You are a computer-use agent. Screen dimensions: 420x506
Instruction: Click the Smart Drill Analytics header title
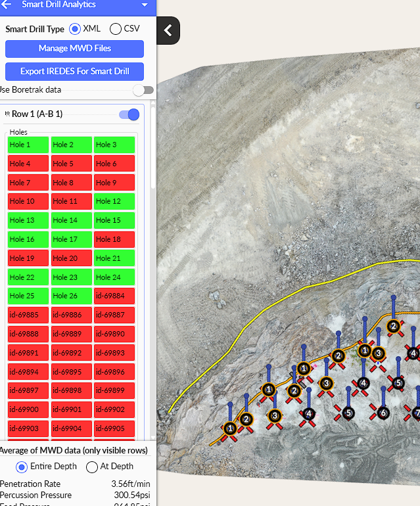coord(58,5)
